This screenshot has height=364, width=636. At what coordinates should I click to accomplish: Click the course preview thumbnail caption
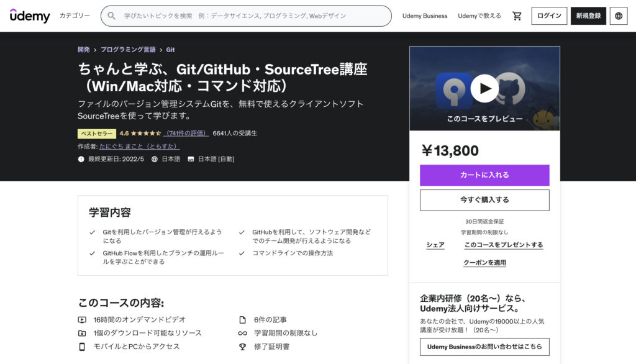pyautogui.click(x=484, y=119)
